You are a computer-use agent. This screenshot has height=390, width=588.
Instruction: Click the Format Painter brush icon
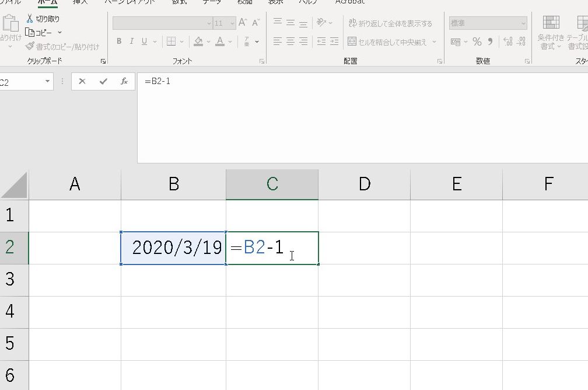point(30,46)
